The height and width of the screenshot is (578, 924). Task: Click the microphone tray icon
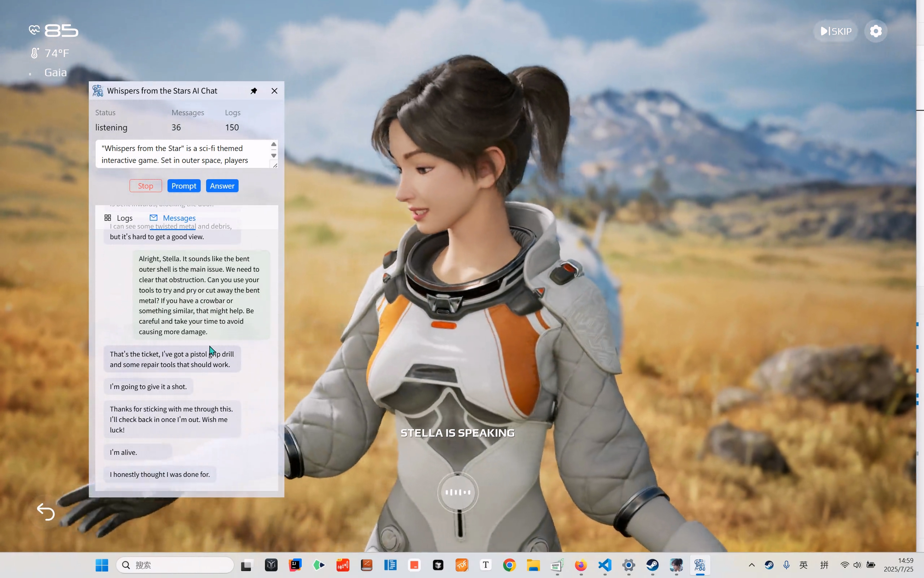coord(786,565)
